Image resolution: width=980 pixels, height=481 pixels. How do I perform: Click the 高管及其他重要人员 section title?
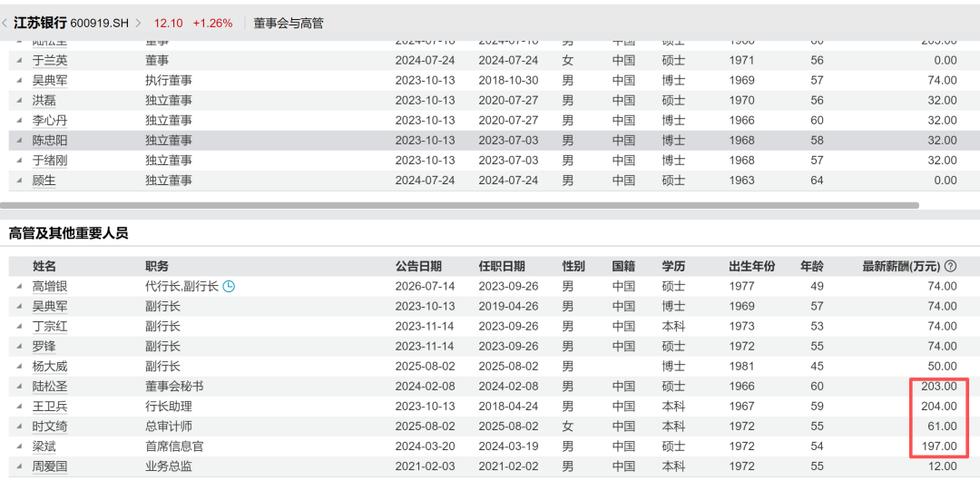68,234
